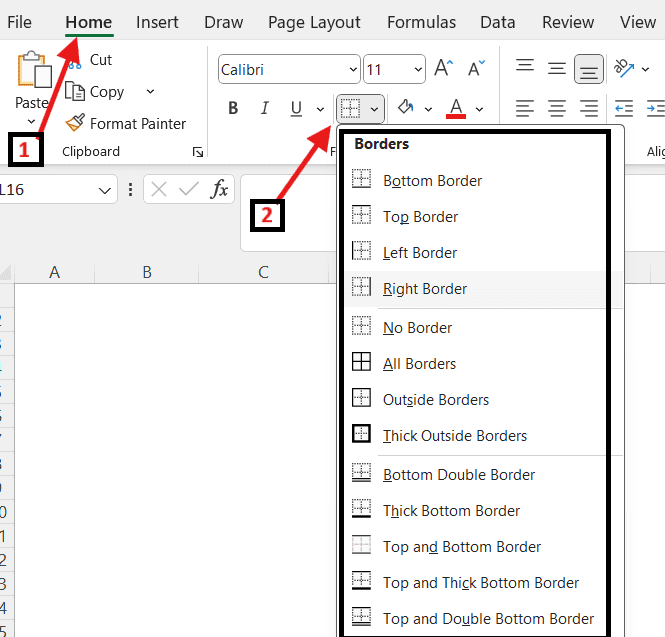This screenshot has width=665, height=637.
Task: Open the Clipboard dialog launcher
Action: pos(197,152)
